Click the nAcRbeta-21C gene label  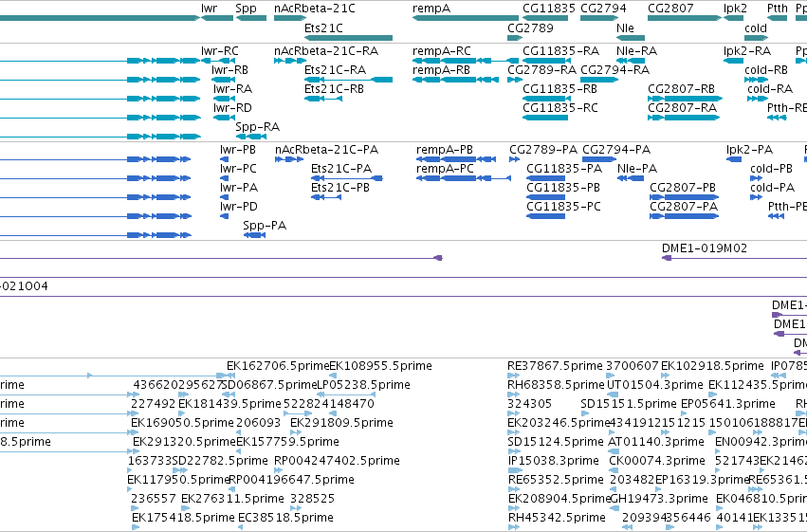point(315,9)
